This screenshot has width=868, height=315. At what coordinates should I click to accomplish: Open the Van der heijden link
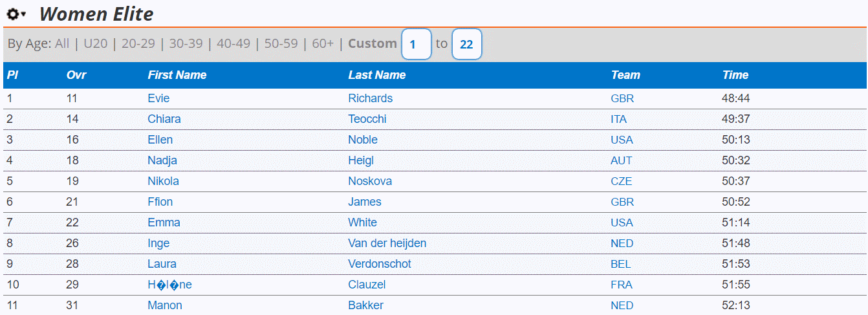(387, 243)
